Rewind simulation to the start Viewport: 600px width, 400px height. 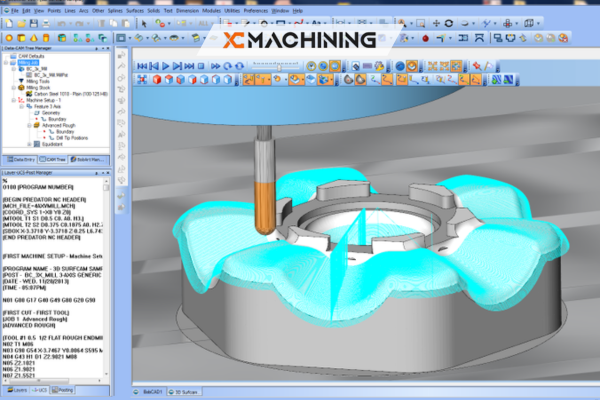click(x=143, y=64)
